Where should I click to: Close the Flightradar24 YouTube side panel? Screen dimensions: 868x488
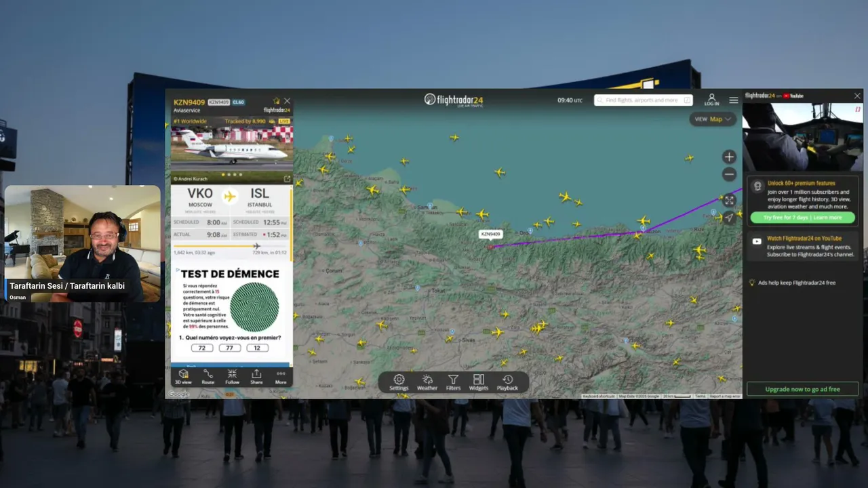857,96
